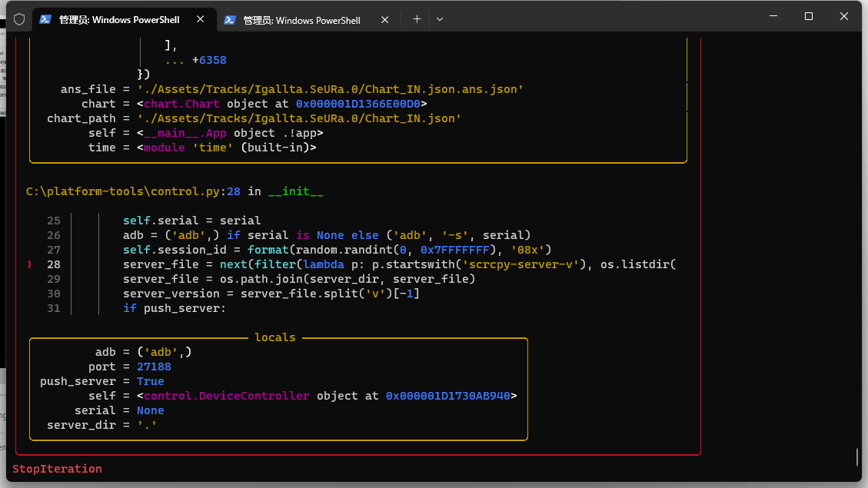Click the 0x7FFFFFFF value on line 27

tap(455, 250)
